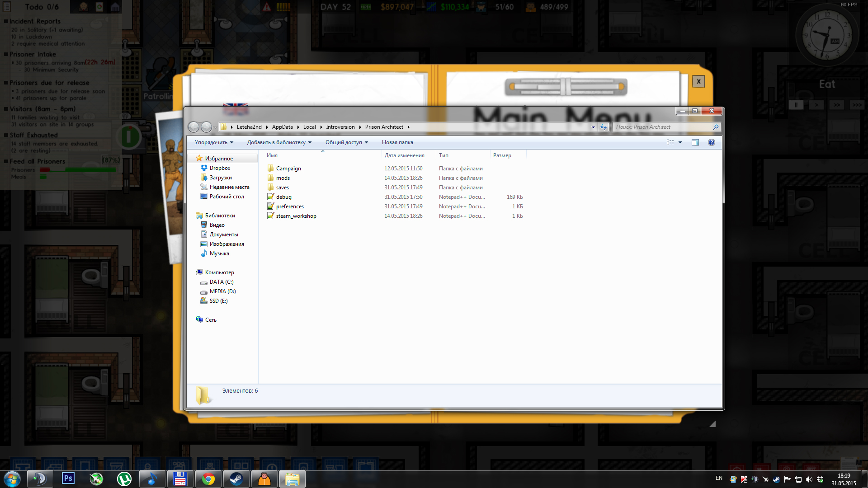Select the SSD (E:) drive
The width and height of the screenshot is (868, 488).
[218, 301]
